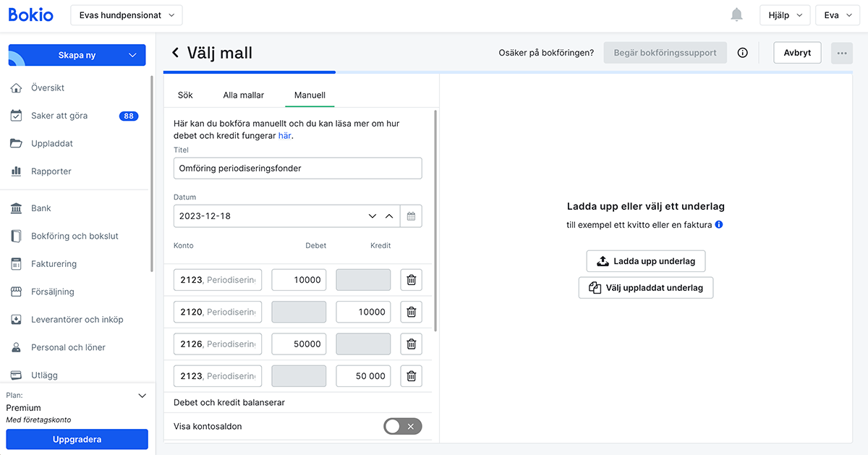The width and height of the screenshot is (868, 455).
Task: Open the Hjälp dropdown
Action: tap(785, 14)
